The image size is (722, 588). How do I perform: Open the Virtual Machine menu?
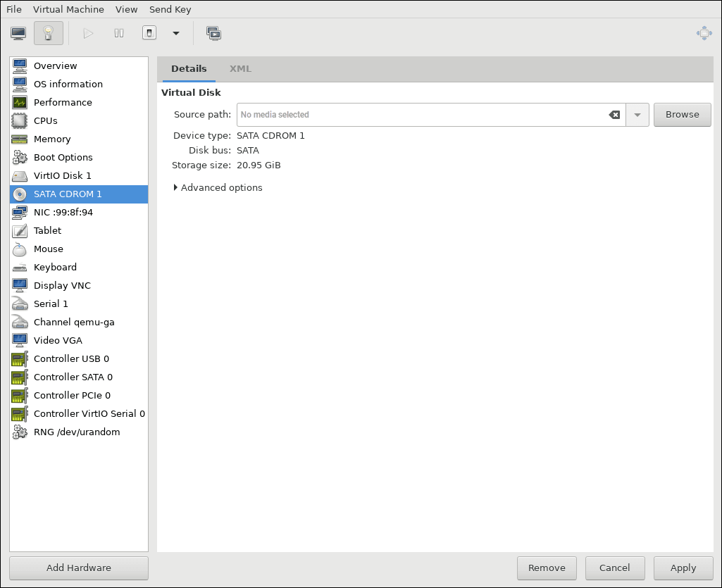[68, 9]
